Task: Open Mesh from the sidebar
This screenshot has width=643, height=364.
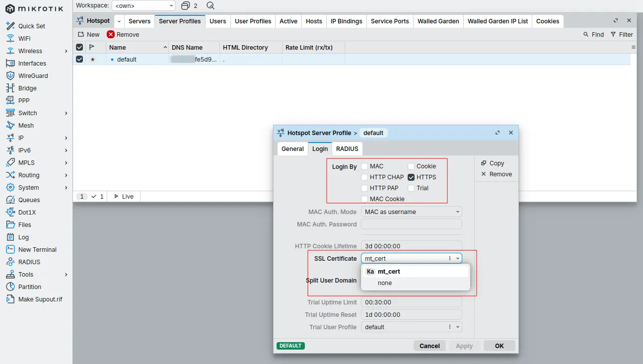Action: (26, 125)
